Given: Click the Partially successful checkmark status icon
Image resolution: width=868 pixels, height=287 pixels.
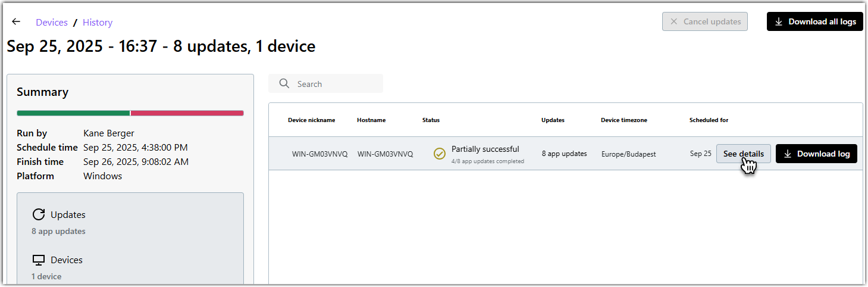Looking at the screenshot, I should 440,154.
